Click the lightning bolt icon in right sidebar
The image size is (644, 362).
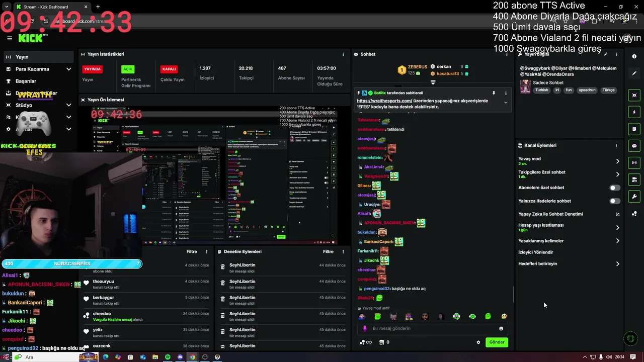[x=634, y=112]
